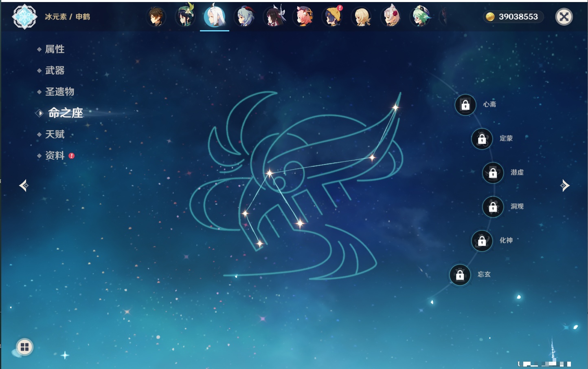The image size is (588, 369).
Task: Click the Cryo element emblem icon
Action: coord(24,17)
